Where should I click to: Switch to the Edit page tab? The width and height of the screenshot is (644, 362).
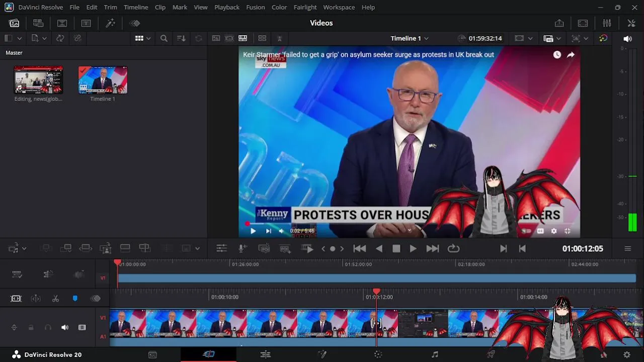(x=266, y=354)
